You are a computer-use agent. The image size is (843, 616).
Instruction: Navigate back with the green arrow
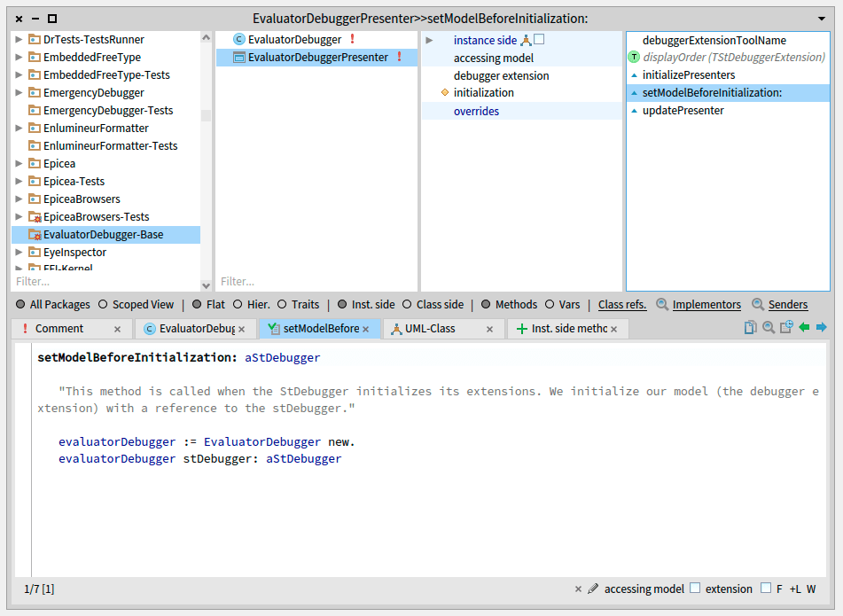click(804, 328)
